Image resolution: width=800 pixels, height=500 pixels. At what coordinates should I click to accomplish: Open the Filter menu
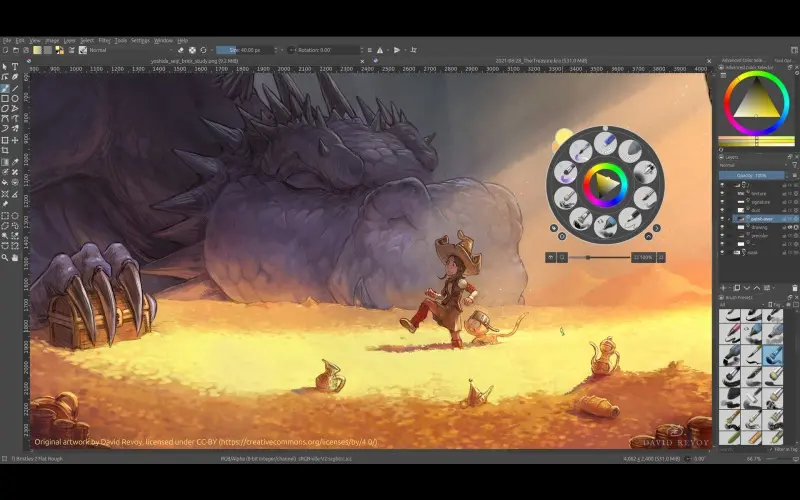104,40
